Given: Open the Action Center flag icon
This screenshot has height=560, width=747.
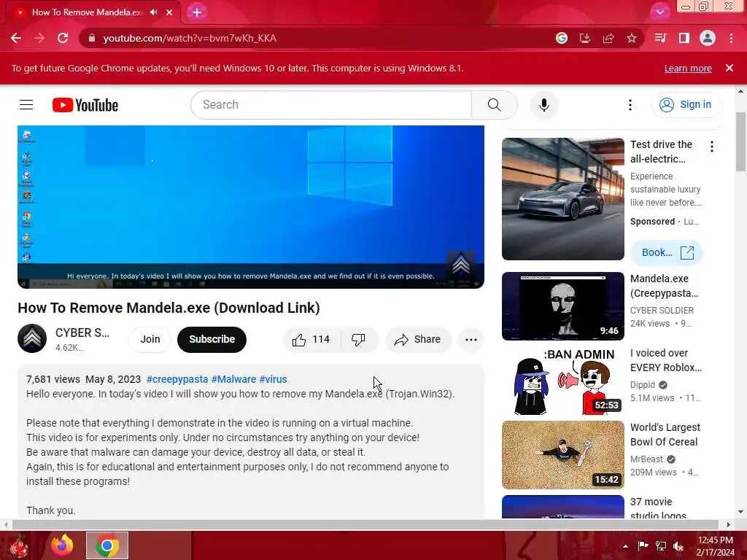Looking at the screenshot, I should (x=643, y=545).
